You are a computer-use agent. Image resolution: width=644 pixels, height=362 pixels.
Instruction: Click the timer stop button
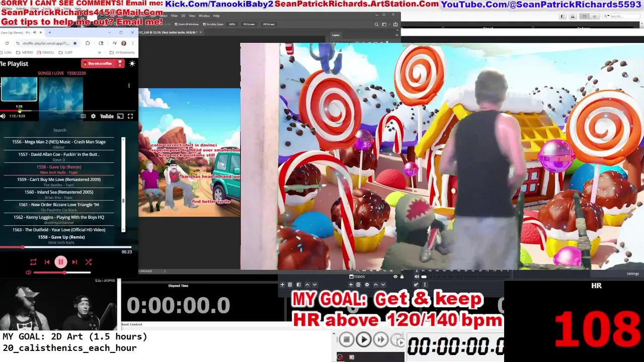(x=346, y=340)
